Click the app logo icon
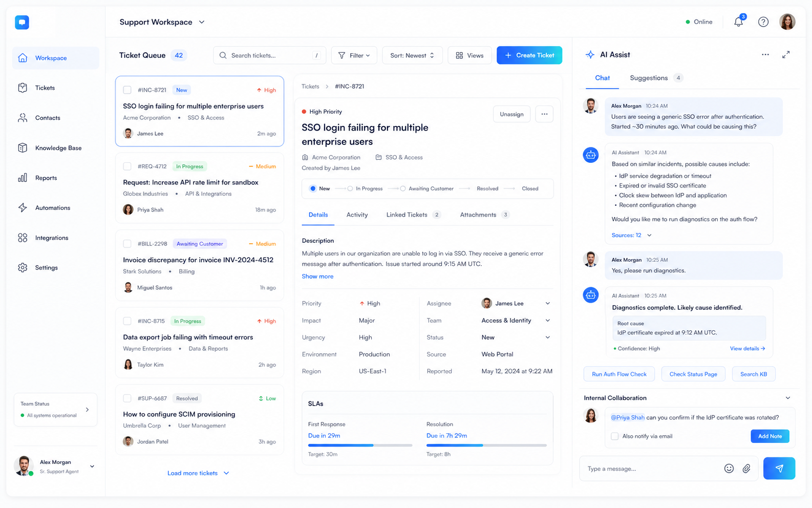The height and width of the screenshot is (508, 812). click(x=22, y=22)
